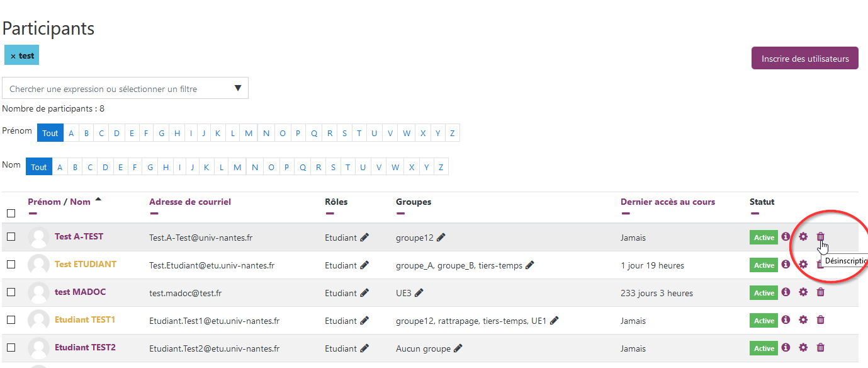The width and height of the screenshot is (868, 368).
Task: Edit groups pencil next to groupe12
Action: 441,238
